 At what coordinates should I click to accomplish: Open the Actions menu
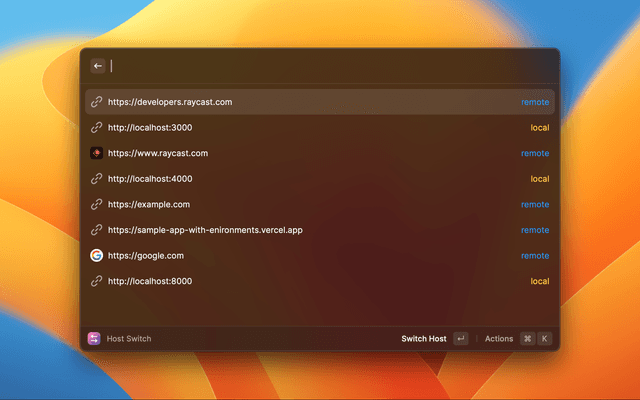(498, 339)
